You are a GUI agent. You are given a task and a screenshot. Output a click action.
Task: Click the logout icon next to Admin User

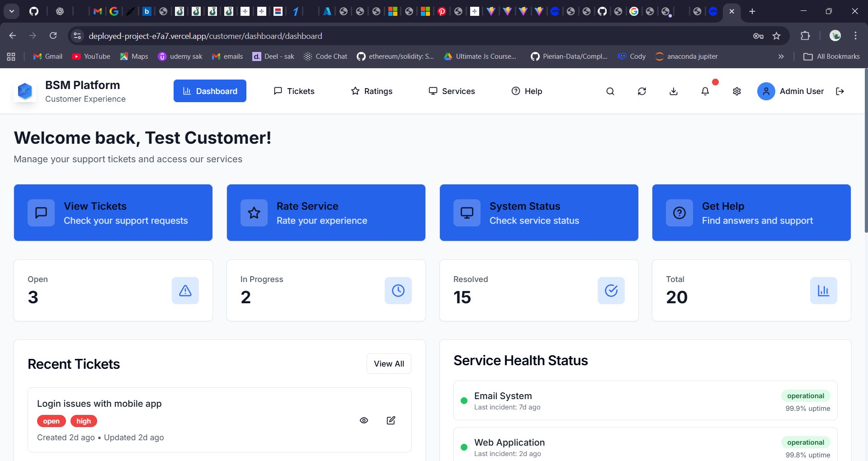pyautogui.click(x=840, y=91)
